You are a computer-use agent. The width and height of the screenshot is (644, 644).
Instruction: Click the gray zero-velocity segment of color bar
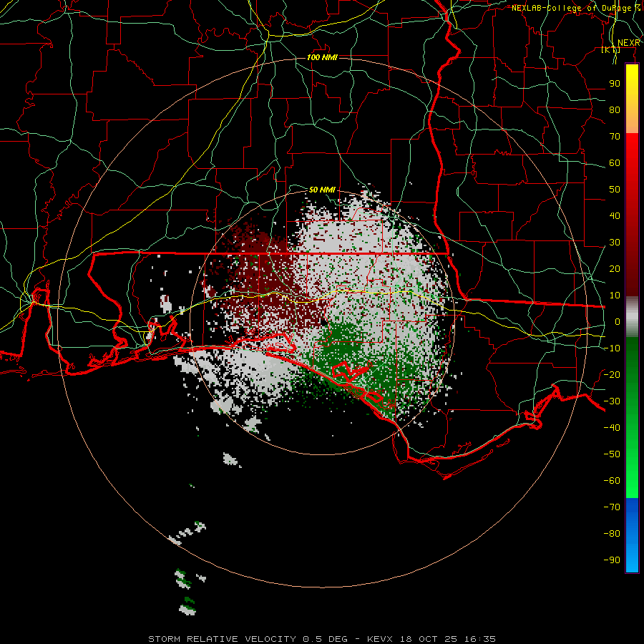point(632,317)
